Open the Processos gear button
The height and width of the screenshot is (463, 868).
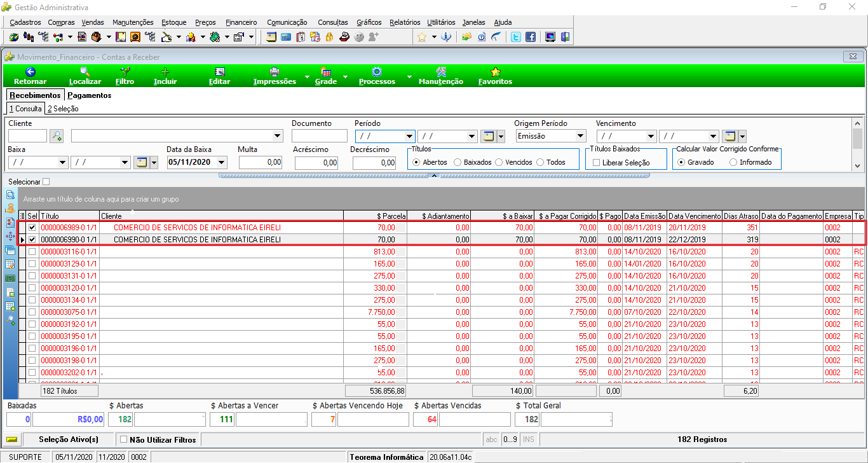pos(377,76)
